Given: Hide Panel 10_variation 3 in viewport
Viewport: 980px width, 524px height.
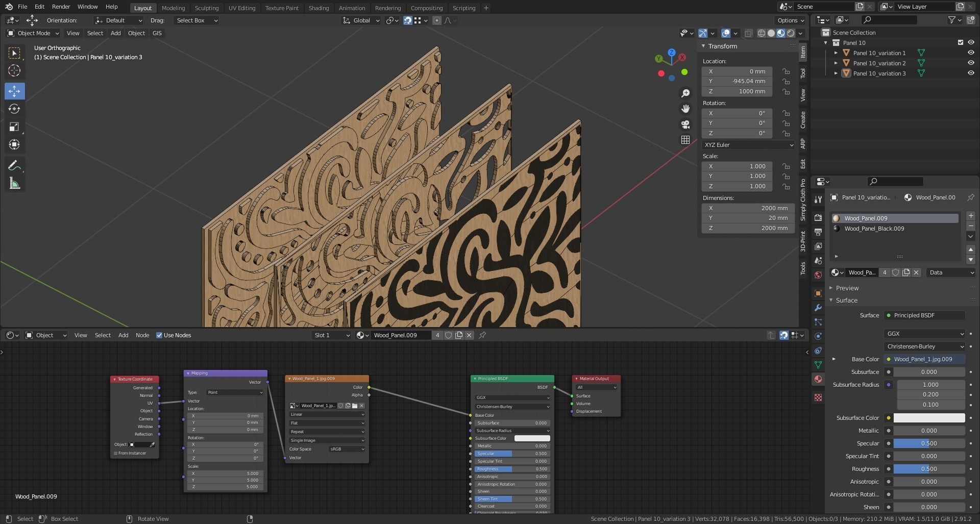Looking at the screenshot, I should pos(971,73).
